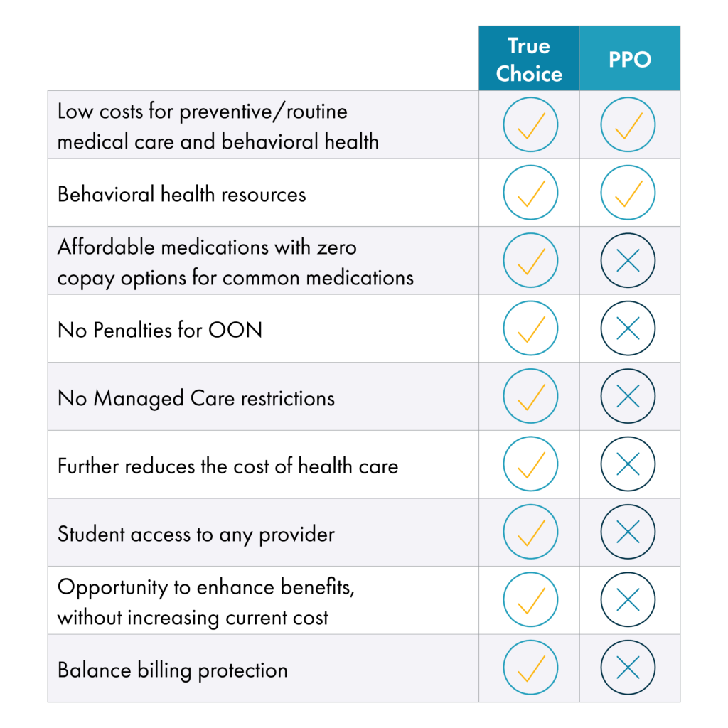The width and height of the screenshot is (728, 728).
Task: Click True Choice checkmark for Low costs row
Action: pos(530,125)
